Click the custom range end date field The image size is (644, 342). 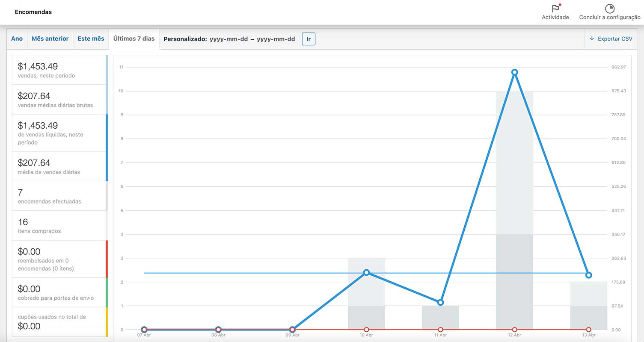pos(276,39)
